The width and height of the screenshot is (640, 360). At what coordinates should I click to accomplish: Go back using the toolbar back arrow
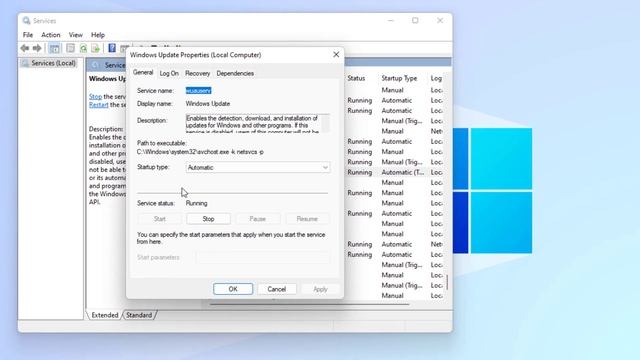point(25,48)
